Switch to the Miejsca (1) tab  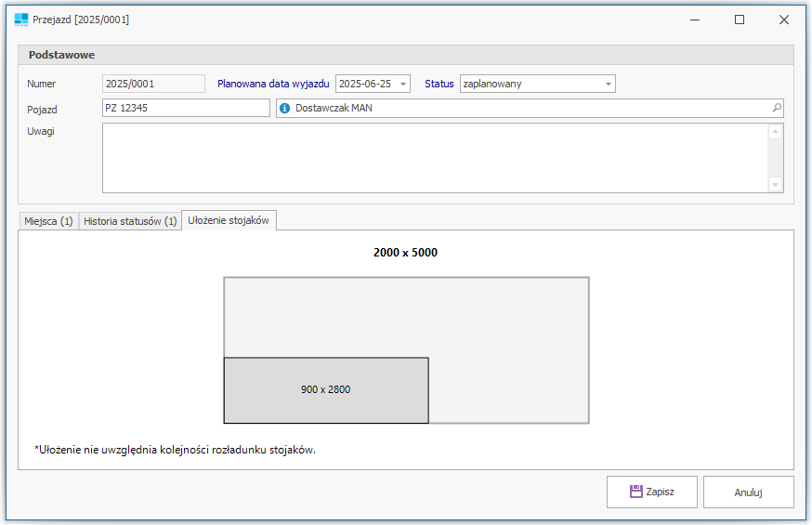click(48, 221)
